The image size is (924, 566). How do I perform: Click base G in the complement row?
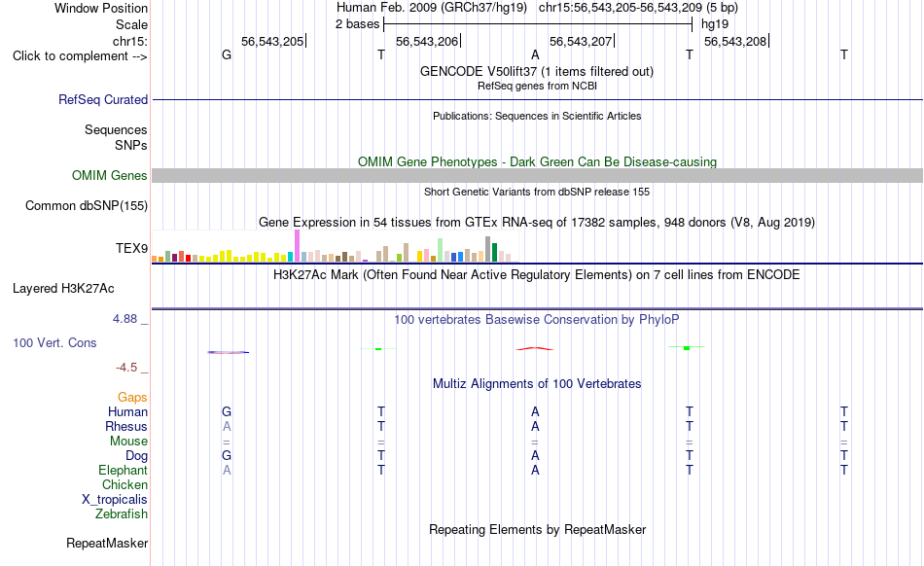click(x=227, y=54)
